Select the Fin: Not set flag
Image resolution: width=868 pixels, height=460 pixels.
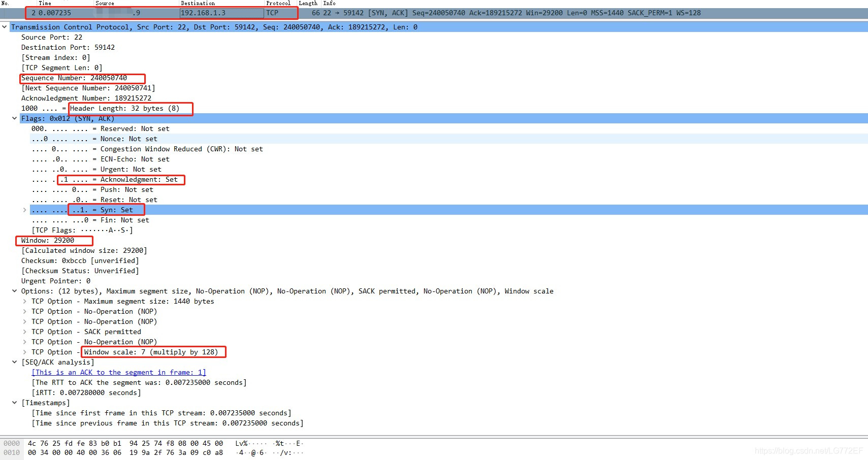[90, 220]
